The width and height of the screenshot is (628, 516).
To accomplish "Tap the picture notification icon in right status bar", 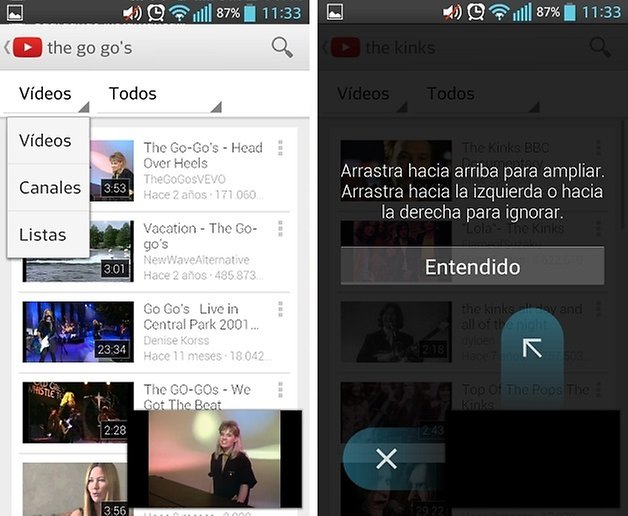I will coord(335,12).
